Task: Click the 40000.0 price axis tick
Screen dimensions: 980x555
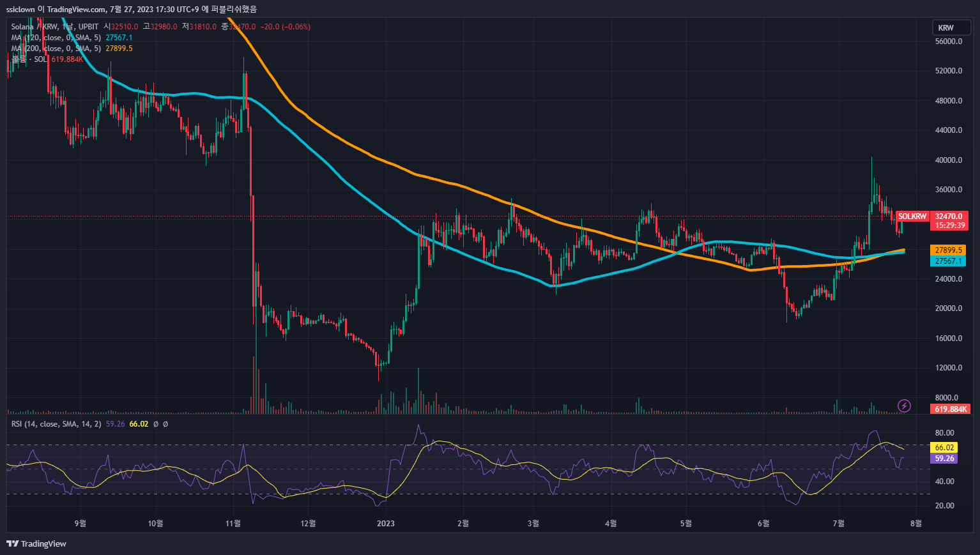Action: 949,160
